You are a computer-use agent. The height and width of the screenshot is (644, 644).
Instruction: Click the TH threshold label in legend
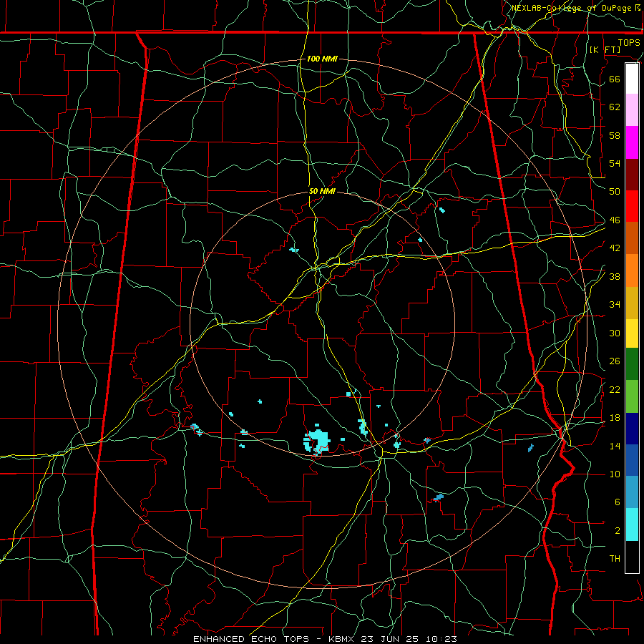pyautogui.click(x=615, y=559)
